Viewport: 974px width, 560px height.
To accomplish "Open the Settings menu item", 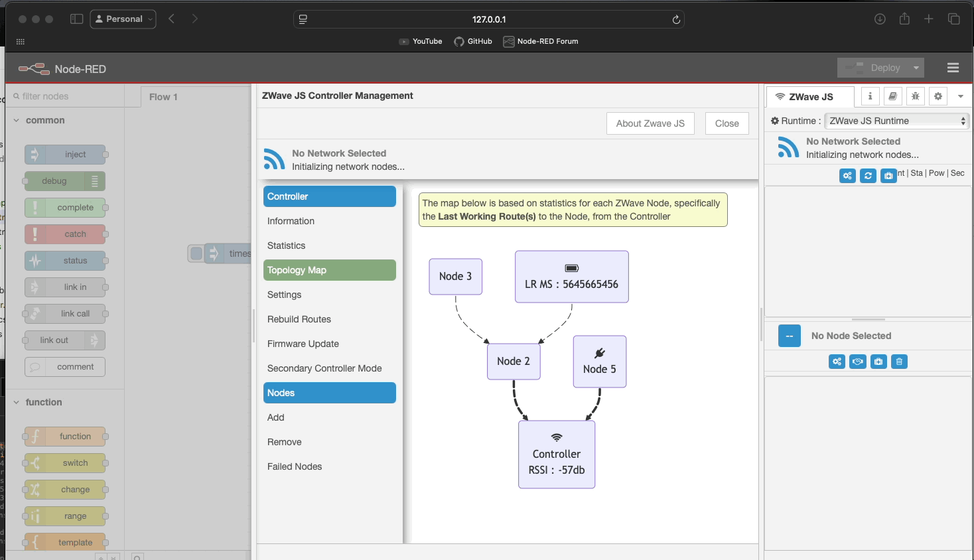I will [x=330, y=295].
